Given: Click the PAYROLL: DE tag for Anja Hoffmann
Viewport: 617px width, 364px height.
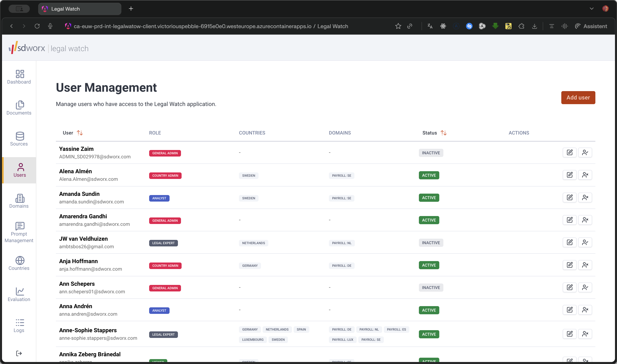Looking at the screenshot, I should coord(342,266).
